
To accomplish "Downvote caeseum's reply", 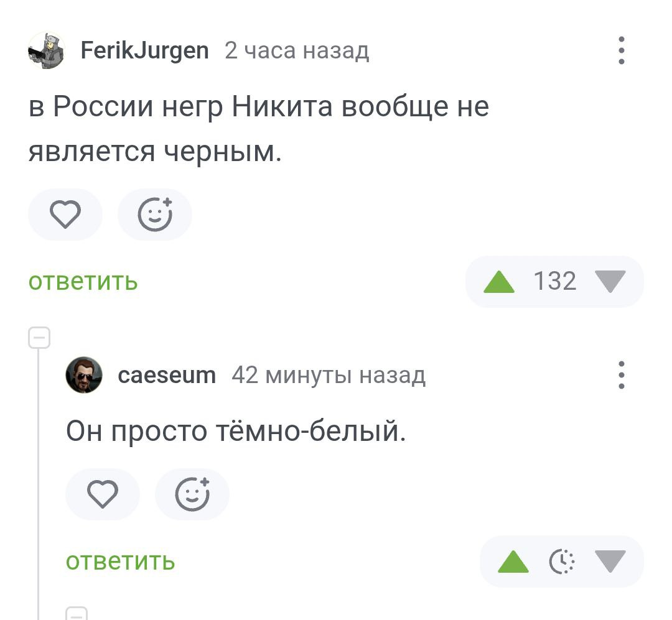I will [610, 562].
